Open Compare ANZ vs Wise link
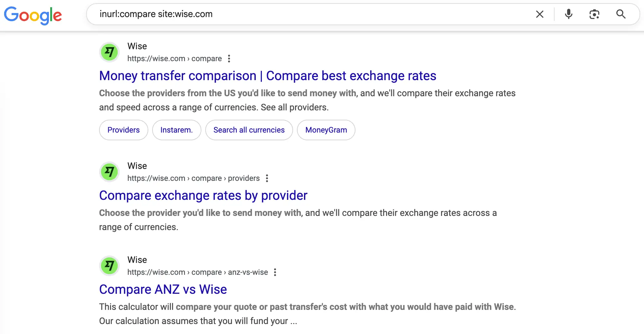Viewport: 644px width, 334px height. pyautogui.click(x=163, y=290)
